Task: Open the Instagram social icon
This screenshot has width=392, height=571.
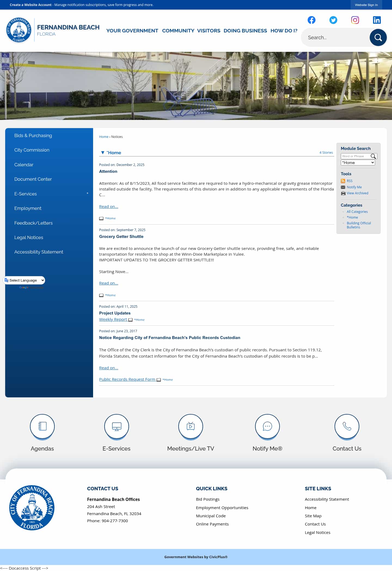Action: coord(355,20)
